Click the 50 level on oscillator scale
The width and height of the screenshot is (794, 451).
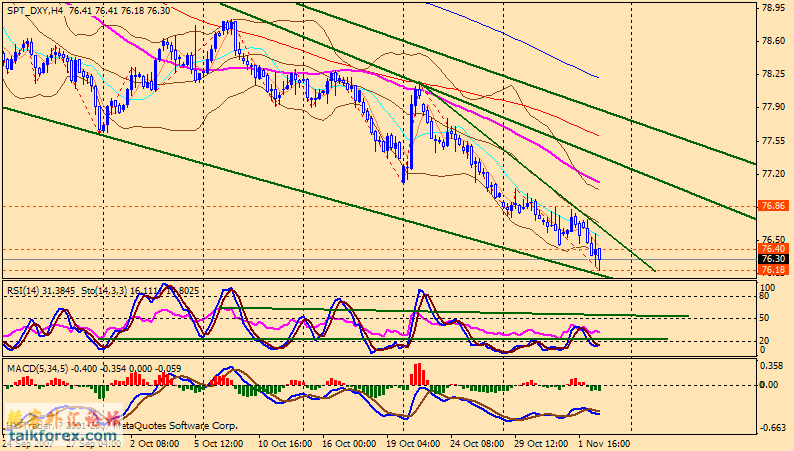(765, 318)
